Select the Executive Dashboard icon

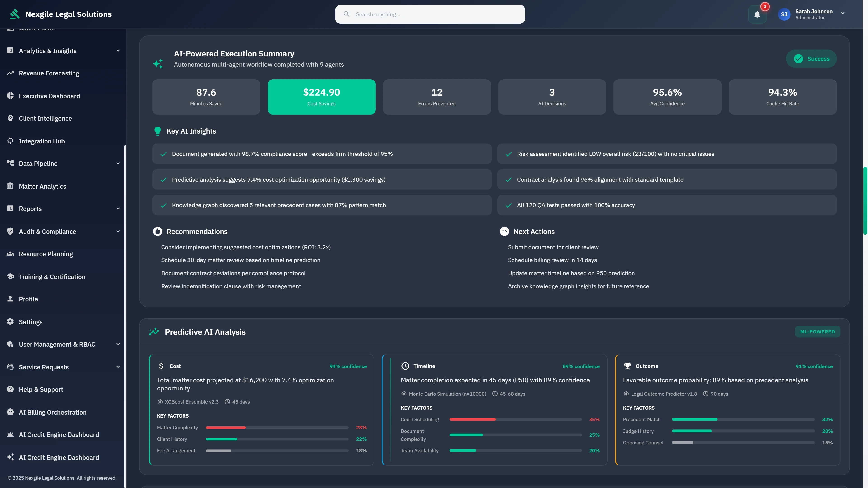pos(10,96)
